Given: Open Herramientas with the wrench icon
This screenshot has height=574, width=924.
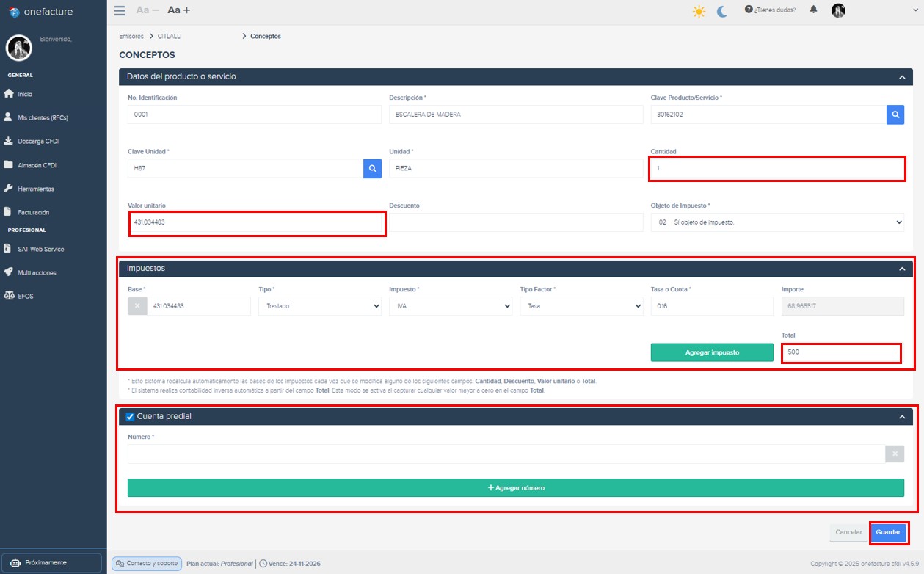Looking at the screenshot, I should 40,189.
